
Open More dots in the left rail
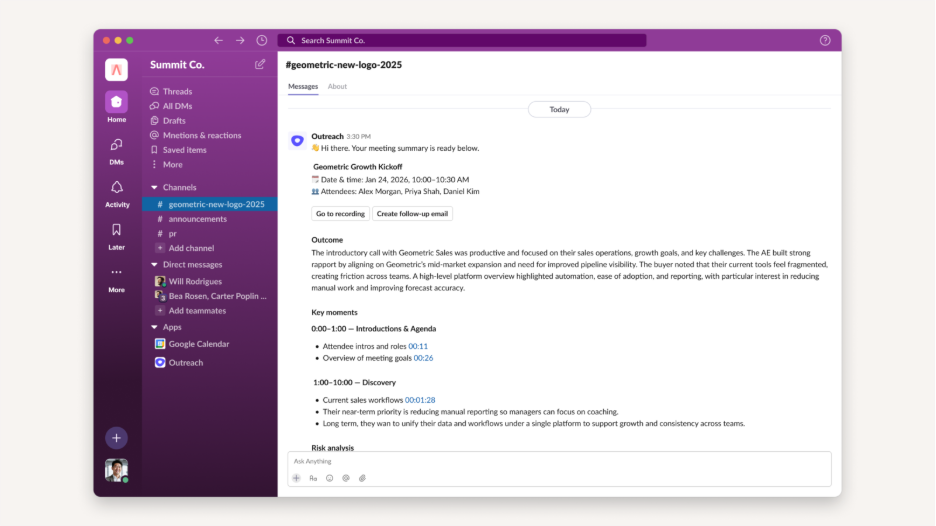116,279
